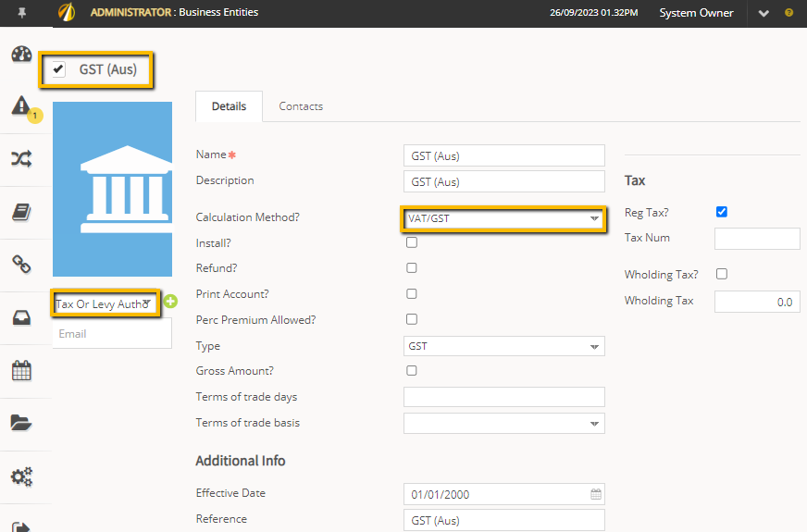Click the Tax Num input field
This screenshot has width=807, height=532.
click(x=757, y=239)
